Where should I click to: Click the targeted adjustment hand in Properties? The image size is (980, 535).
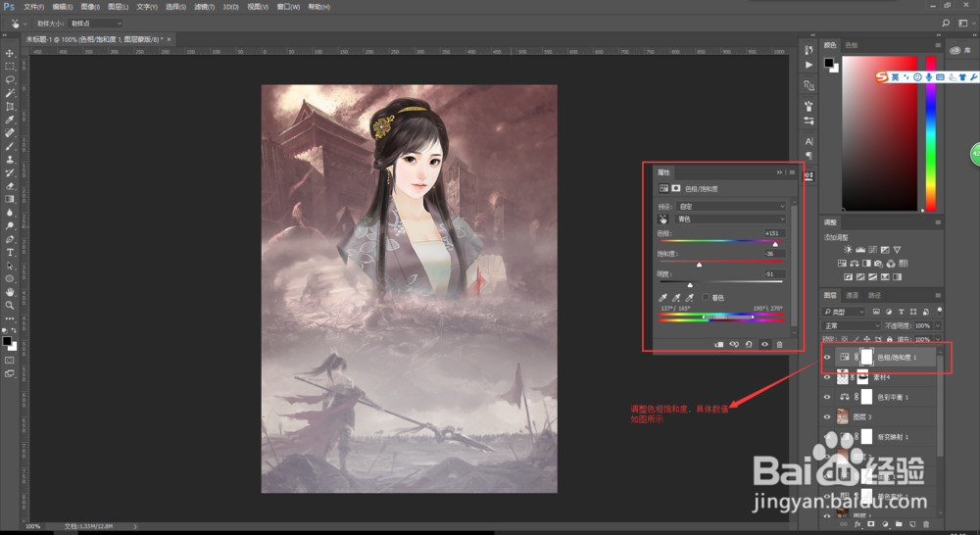(663, 219)
